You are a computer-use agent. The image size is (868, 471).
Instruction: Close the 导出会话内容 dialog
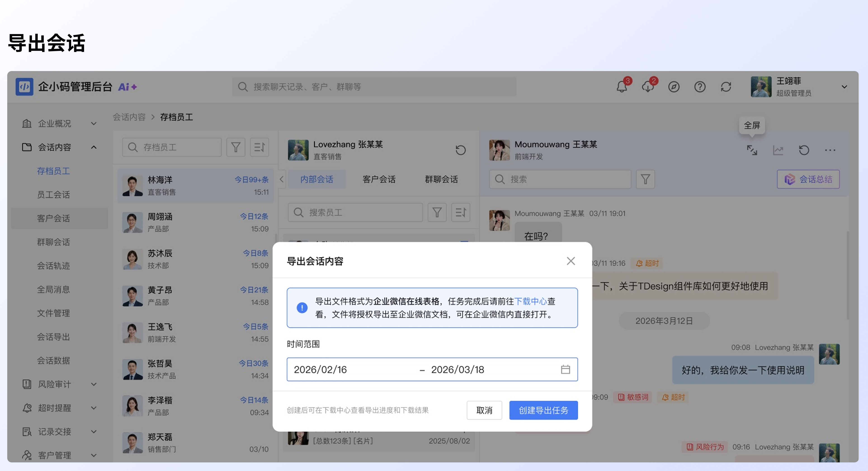(571, 261)
